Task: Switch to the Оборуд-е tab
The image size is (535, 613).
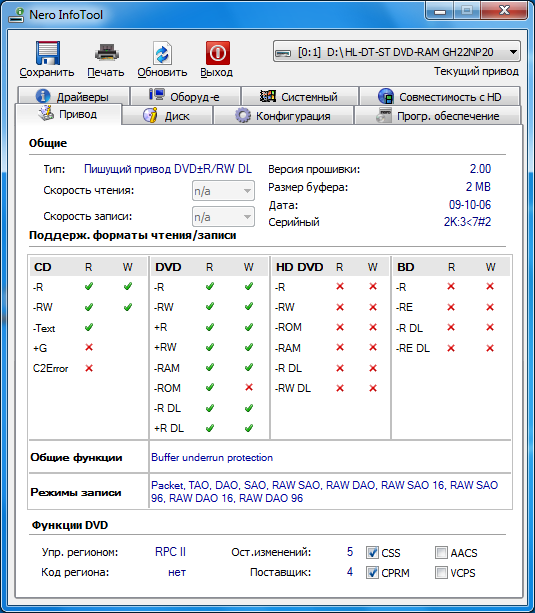Action: pos(185,96)
